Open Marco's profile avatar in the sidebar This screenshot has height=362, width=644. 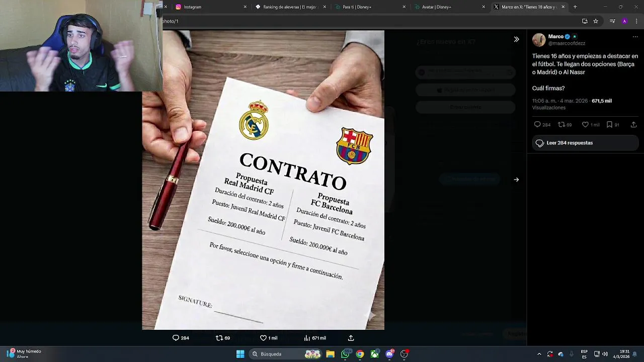click(539, 40)
